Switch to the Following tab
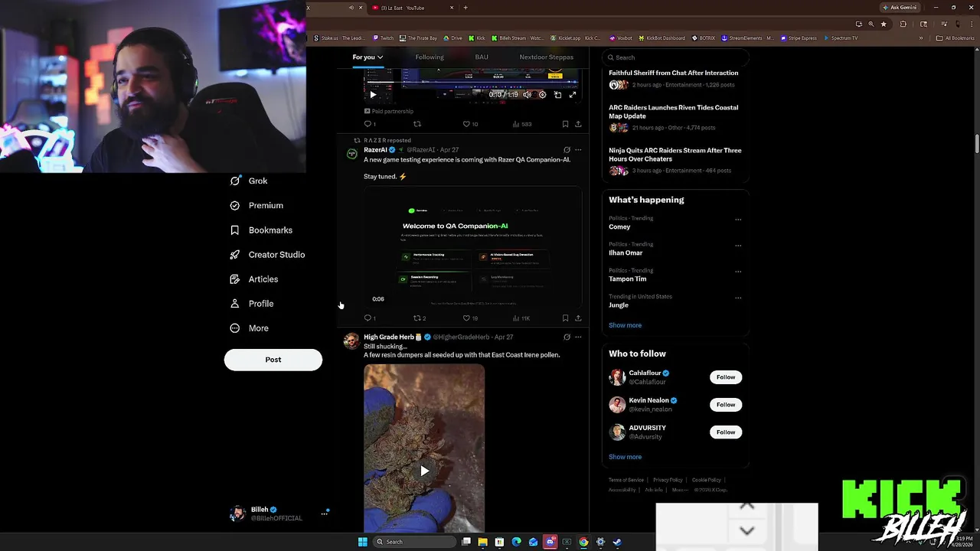 pyautogui.click(x=430, y=57)
